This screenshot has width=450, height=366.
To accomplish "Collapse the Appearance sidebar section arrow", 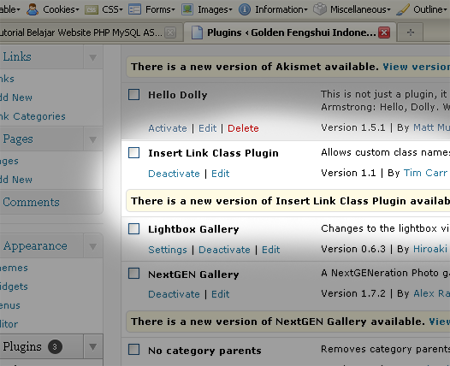I will tap(93, 246).
